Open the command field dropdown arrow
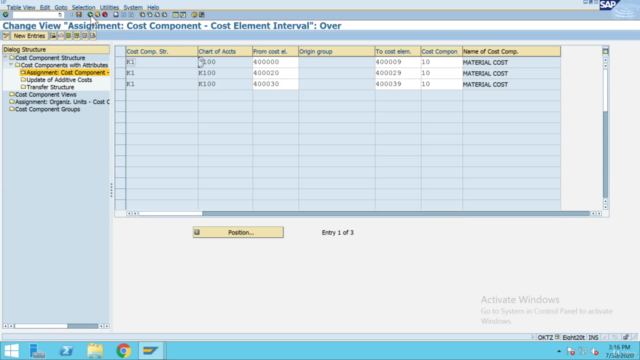 click(x=60, y=15)
